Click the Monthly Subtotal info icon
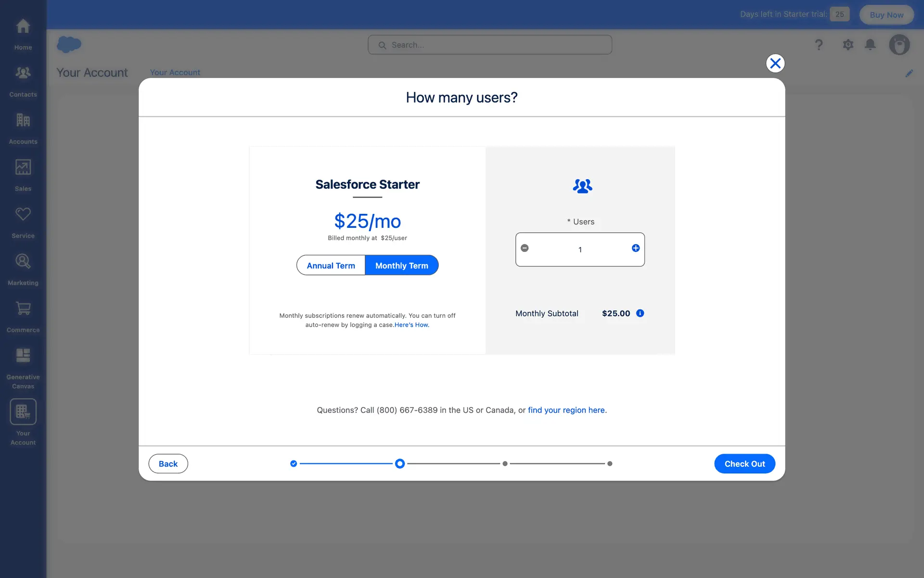This screenshot has height=578, width=924. 640,313
